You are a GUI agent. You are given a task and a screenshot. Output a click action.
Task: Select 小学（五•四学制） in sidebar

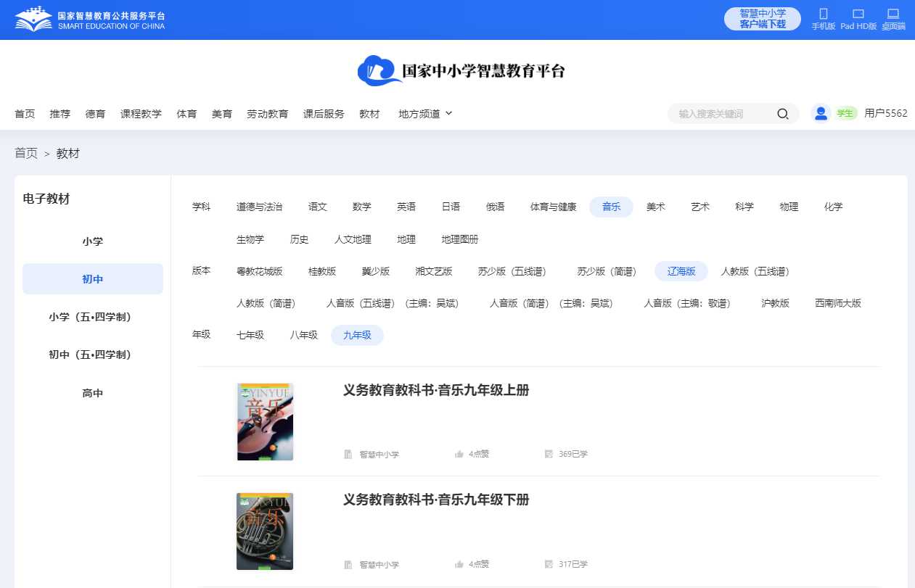tap(93, 317)
